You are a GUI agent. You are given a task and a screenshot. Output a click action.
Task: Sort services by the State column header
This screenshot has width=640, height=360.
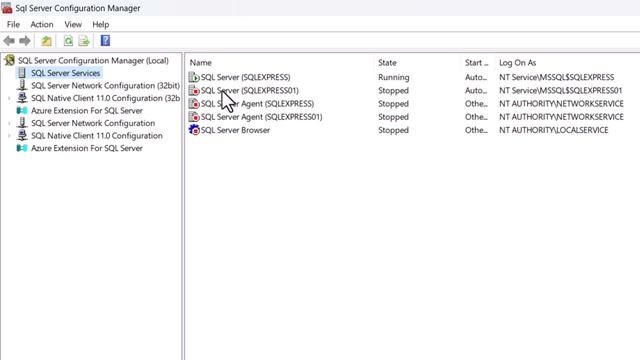click(387, 63)
